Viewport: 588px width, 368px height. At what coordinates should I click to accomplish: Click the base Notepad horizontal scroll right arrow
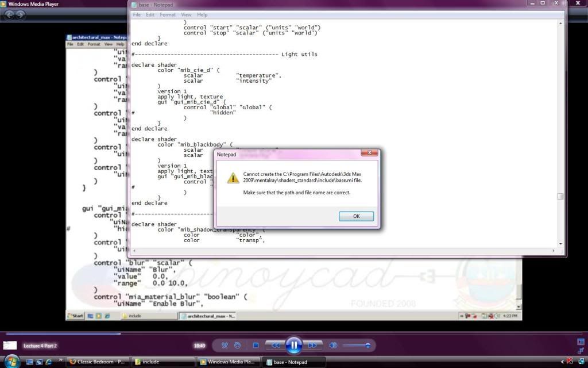point(554,251)
